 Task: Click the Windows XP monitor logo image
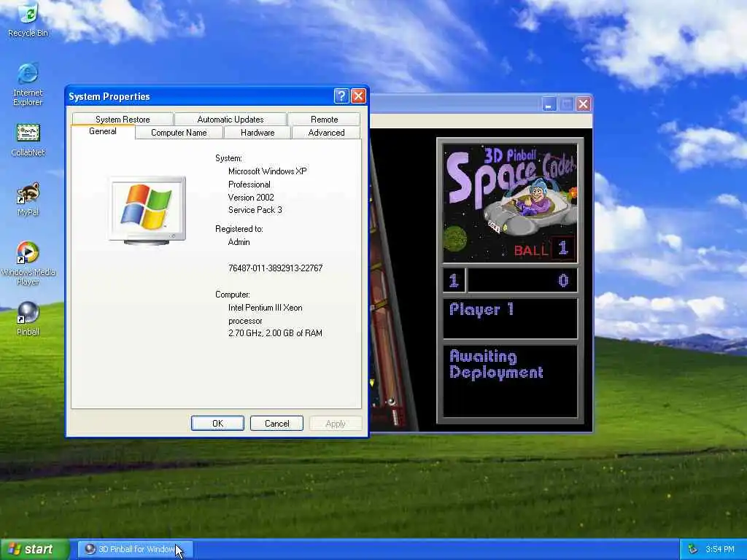point(147,211)
